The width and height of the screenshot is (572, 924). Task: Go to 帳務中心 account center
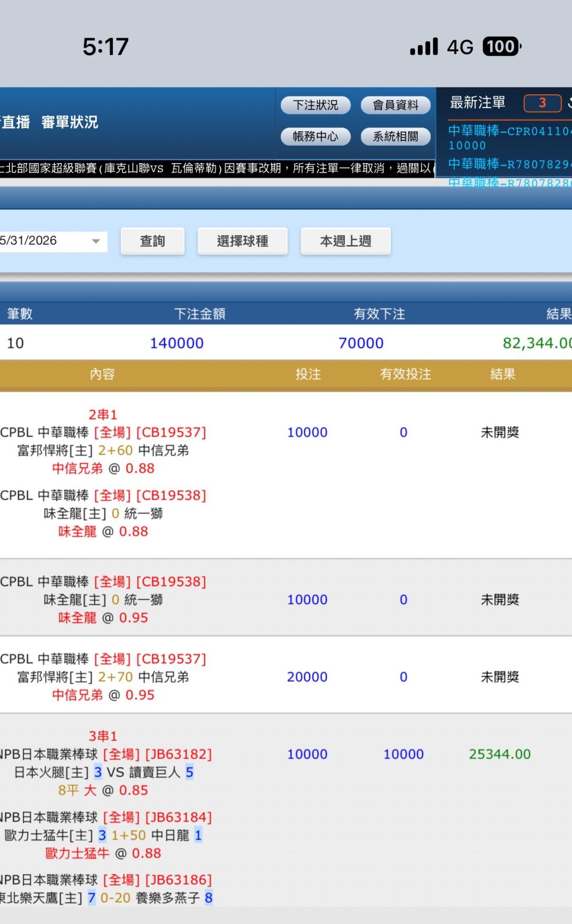pos(316,136)
